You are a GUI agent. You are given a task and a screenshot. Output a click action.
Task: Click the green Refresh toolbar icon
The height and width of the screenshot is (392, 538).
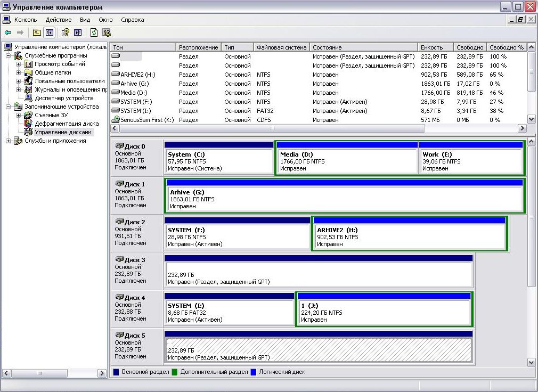coord(94,32)
